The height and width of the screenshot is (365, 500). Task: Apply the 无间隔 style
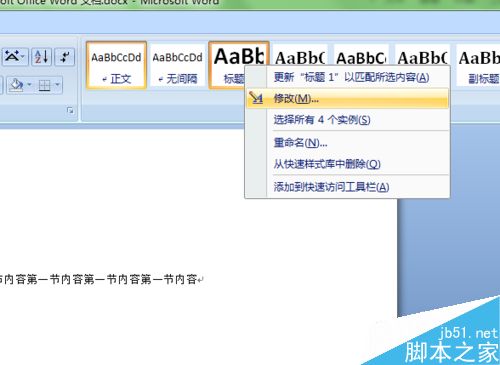pos(177,65)
